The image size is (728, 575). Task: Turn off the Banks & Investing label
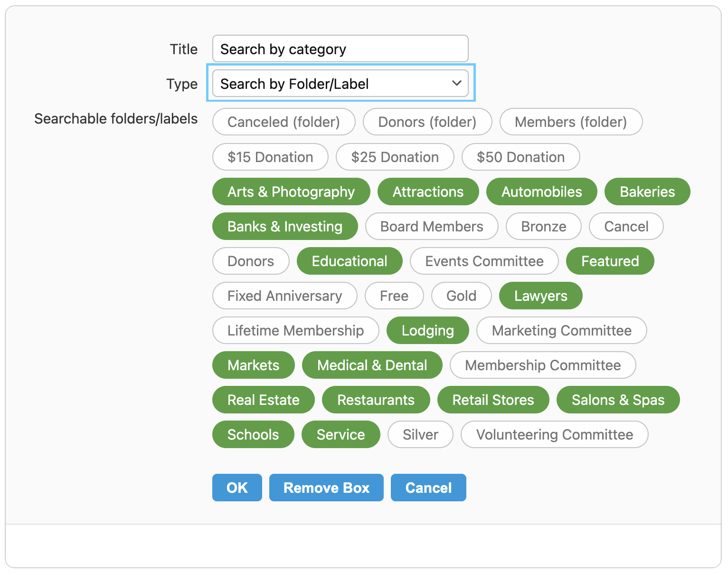pos(284,226)
